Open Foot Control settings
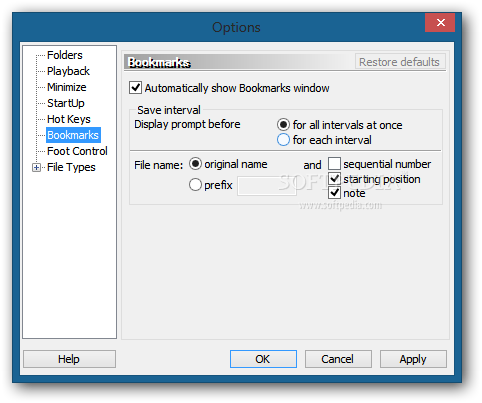Image resolution: width=482 pixels, height=403 pixels. pos(77,151)
